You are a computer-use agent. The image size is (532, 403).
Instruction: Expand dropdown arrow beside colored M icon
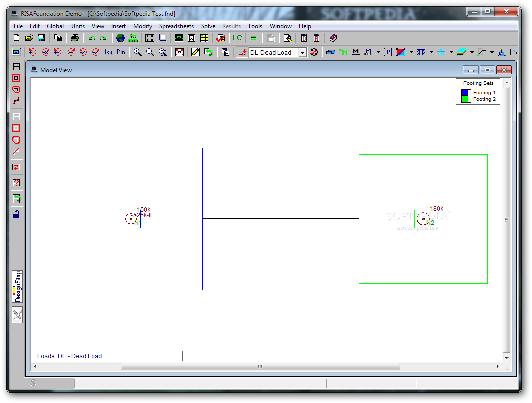(x=378, y=52)
